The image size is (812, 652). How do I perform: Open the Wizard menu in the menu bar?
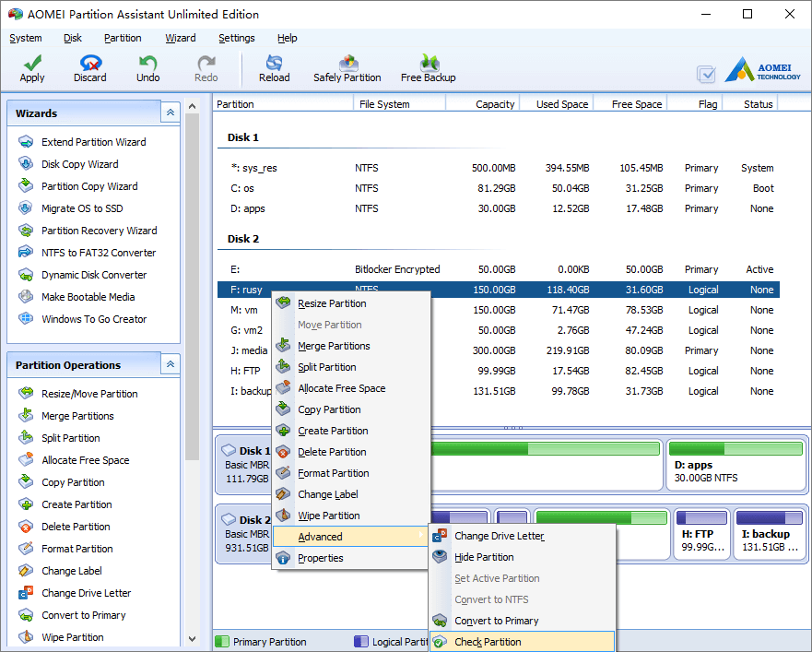tap(181, 38)
